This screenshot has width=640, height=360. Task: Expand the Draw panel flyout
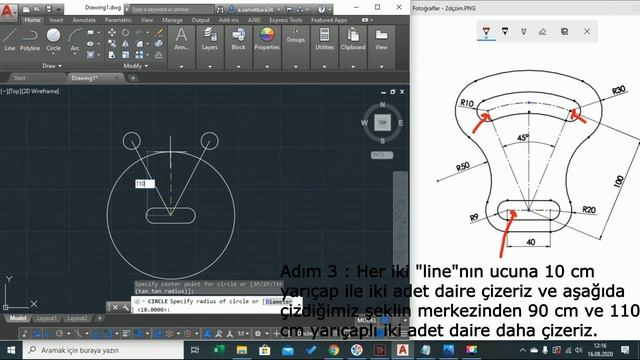(52, 66)
